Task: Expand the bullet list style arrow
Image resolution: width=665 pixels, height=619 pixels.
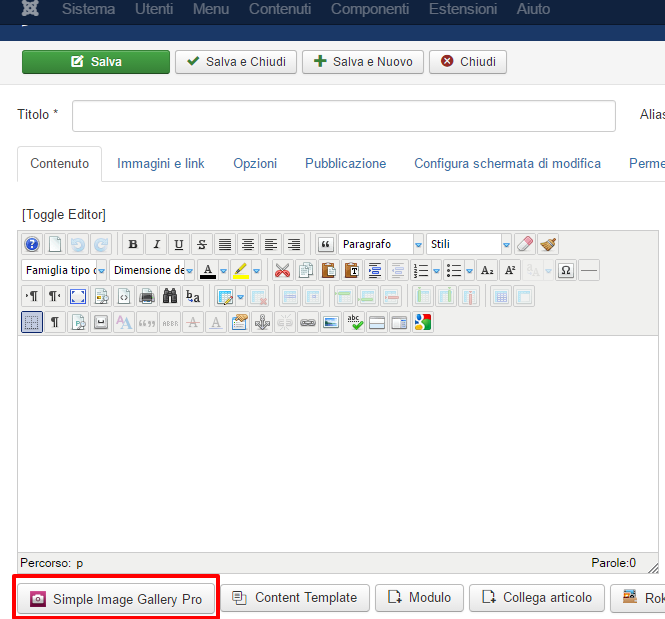Action: (x=469, y=270)
